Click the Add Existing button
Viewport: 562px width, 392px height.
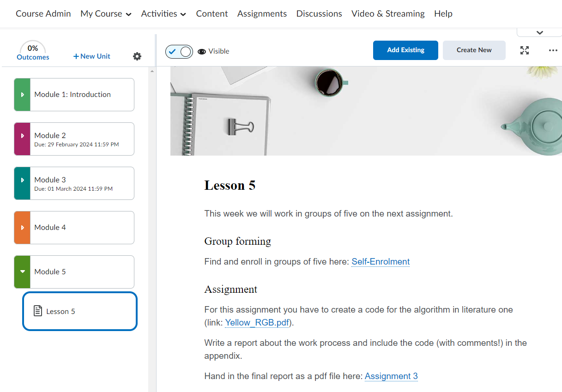point(405,50)
